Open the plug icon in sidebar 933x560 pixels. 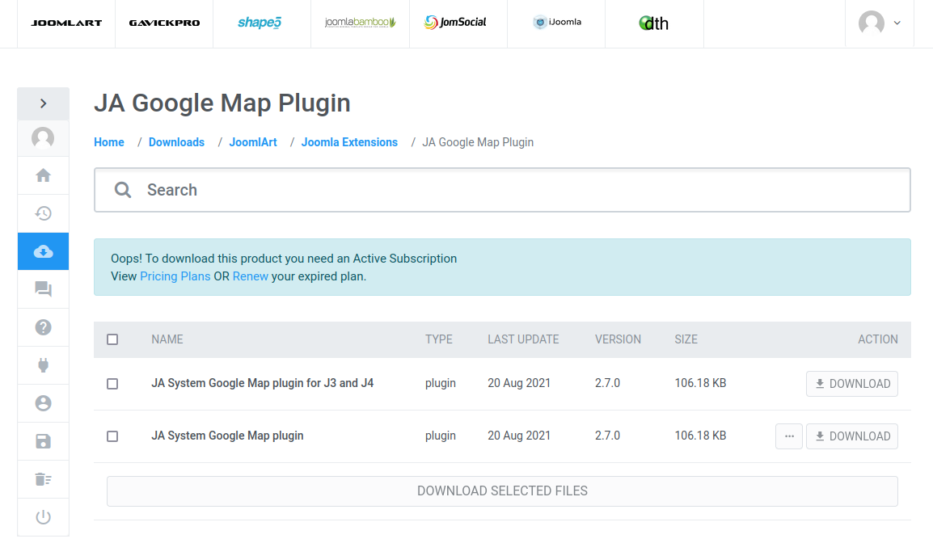(43, 365)
